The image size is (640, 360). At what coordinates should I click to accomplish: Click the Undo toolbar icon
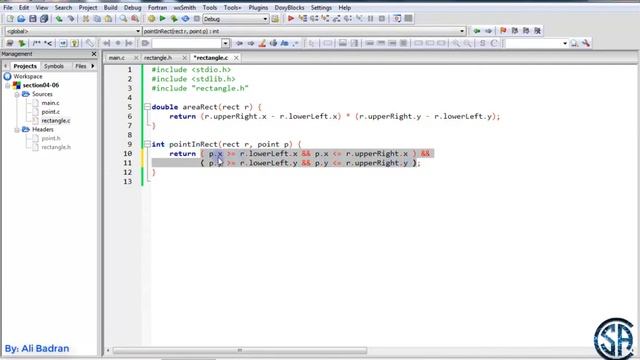pos(59,19)
